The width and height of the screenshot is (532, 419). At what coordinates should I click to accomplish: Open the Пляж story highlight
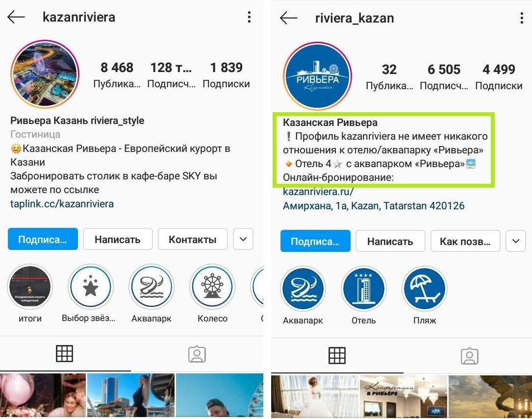[425, 289]
